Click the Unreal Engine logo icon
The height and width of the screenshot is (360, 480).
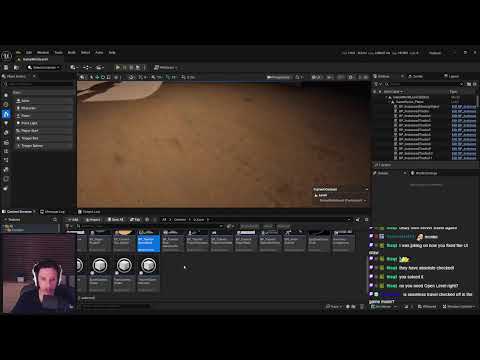pyautogui.click(x=6, y=55)
